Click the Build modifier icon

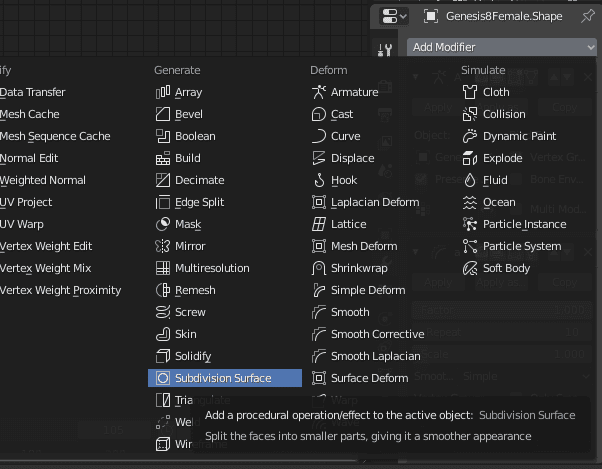163,158
